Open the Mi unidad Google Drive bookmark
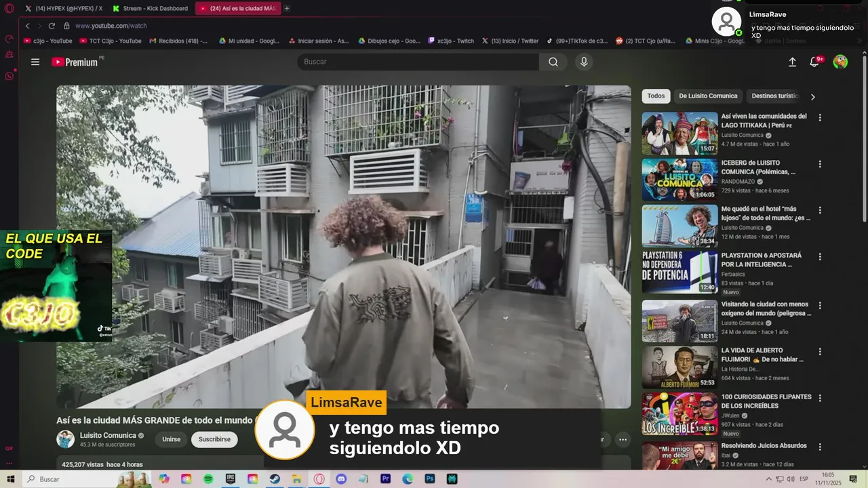This screenshot has height=488, width=868. pos(249,41)
